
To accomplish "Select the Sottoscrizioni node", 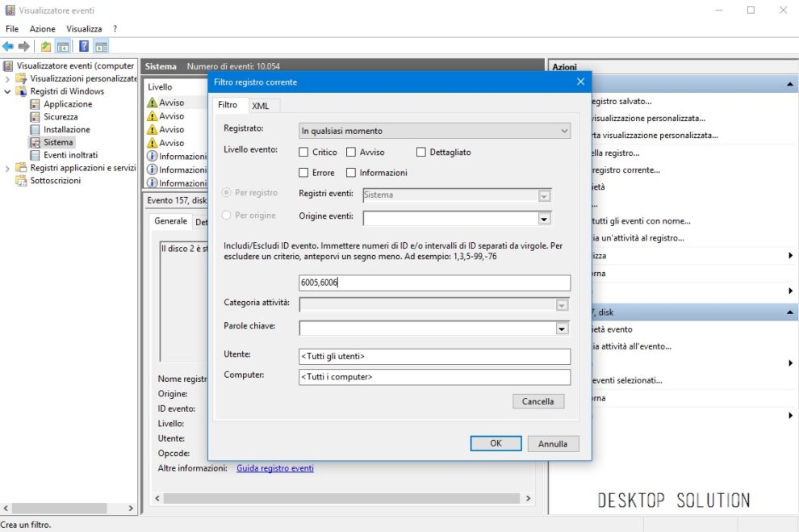I will coord(55,181).
